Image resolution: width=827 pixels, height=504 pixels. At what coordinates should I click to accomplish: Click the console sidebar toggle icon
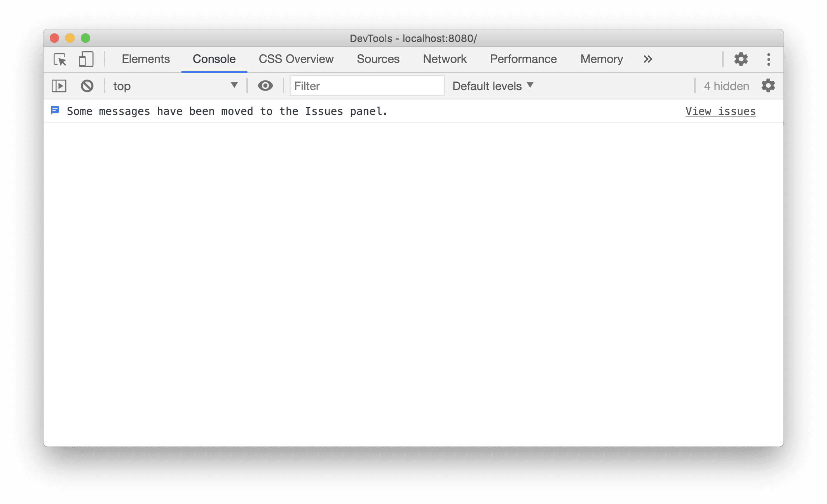[x=59, y=85]
